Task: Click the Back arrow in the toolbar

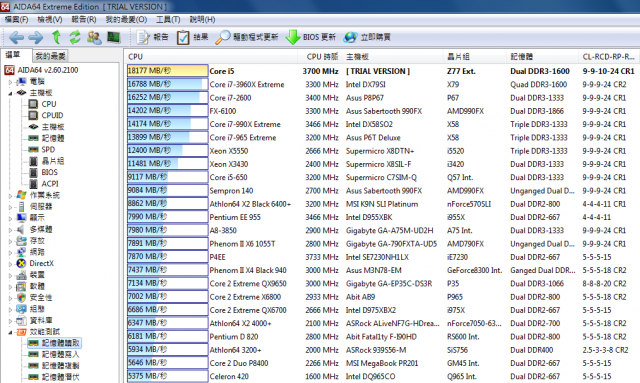Action: click(x=16, y=38)
